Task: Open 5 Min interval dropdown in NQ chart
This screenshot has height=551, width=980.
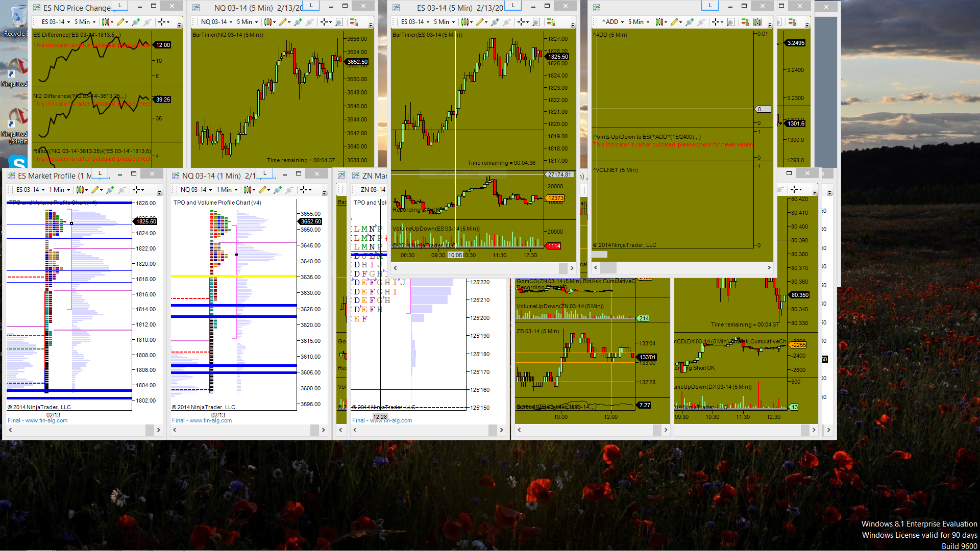Action: pyautogui.click(x=247, y=22)
